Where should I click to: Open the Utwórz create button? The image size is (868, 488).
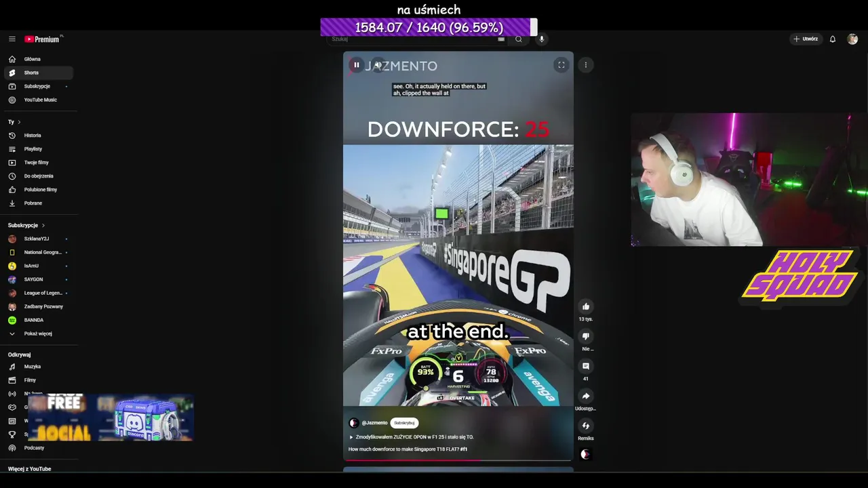click(x=806, y=39)
